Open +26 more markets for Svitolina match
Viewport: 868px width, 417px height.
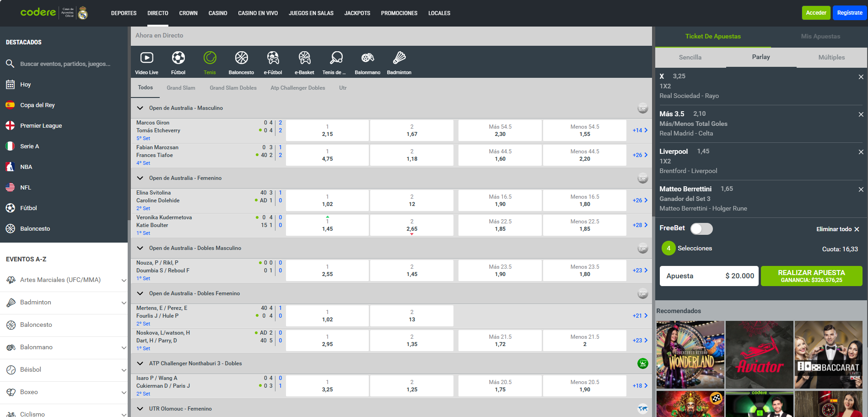[640, 200]
